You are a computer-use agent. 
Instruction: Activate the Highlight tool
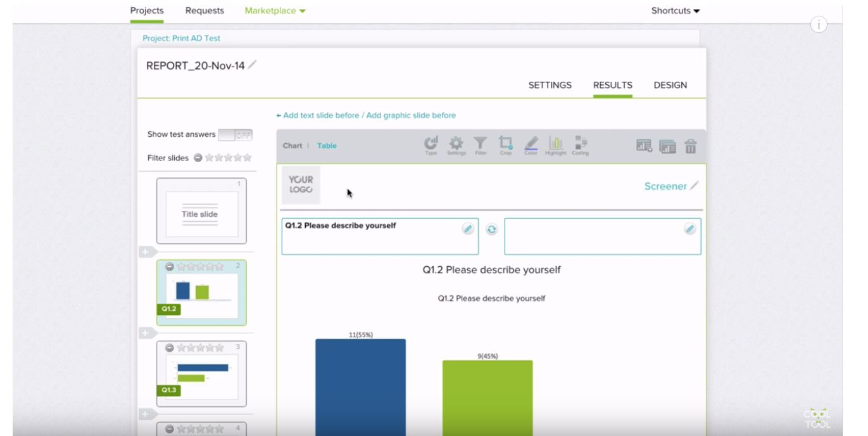pos(555,145)
